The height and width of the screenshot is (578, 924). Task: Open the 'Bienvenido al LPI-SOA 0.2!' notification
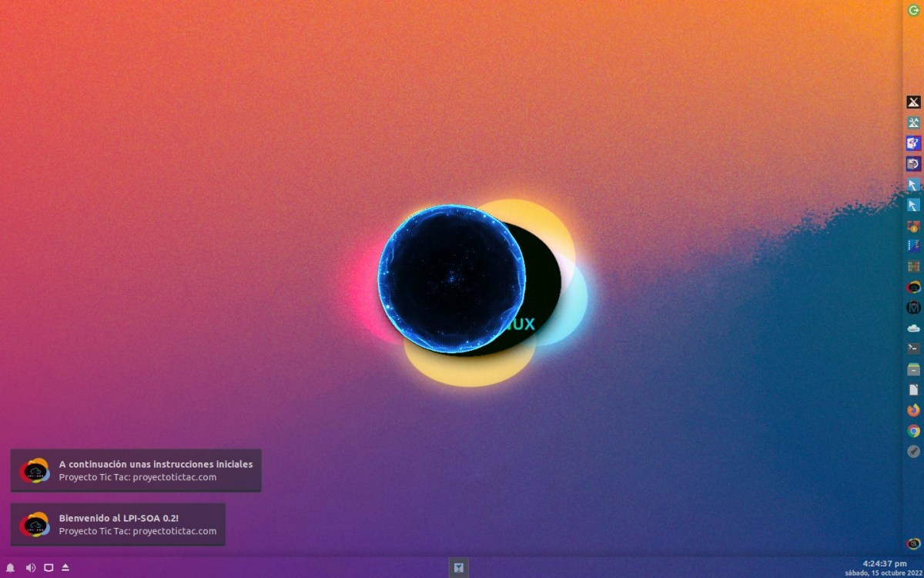(118, 525)
